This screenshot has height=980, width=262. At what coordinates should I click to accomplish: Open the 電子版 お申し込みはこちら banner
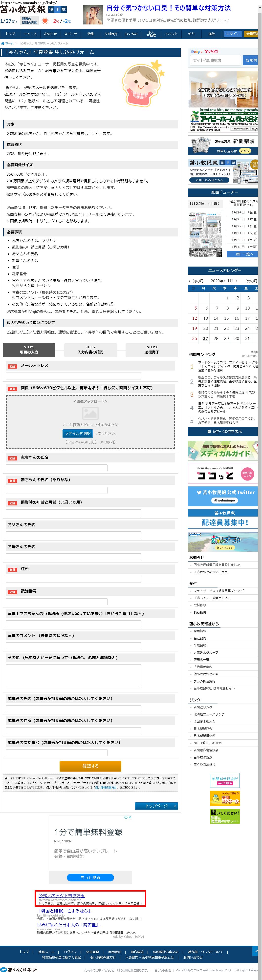[223, 171]
